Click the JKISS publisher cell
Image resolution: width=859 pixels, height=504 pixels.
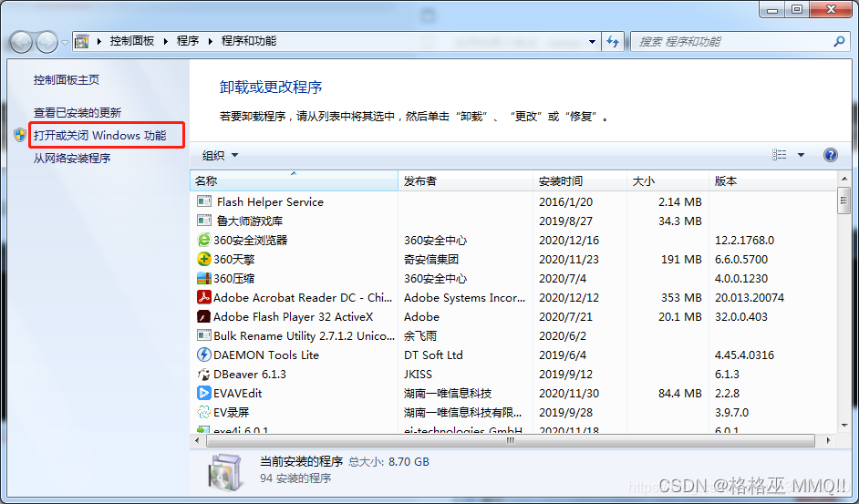[418, 375]
